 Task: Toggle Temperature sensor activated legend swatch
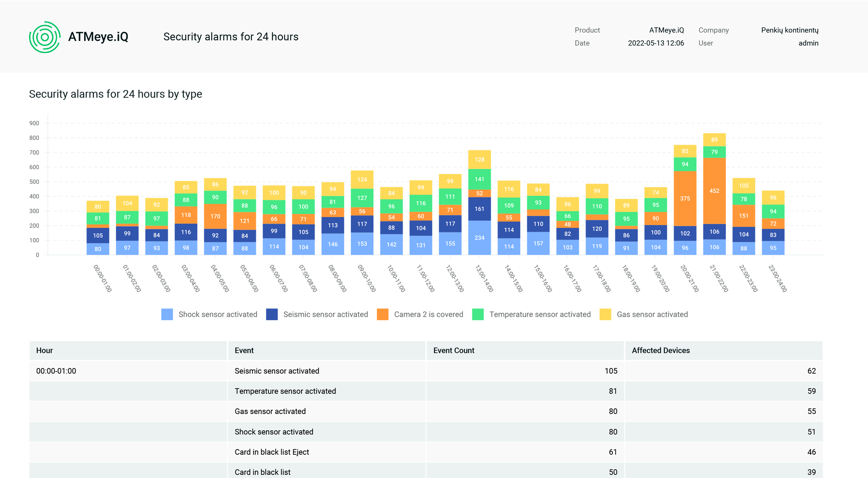click(478, 314)
